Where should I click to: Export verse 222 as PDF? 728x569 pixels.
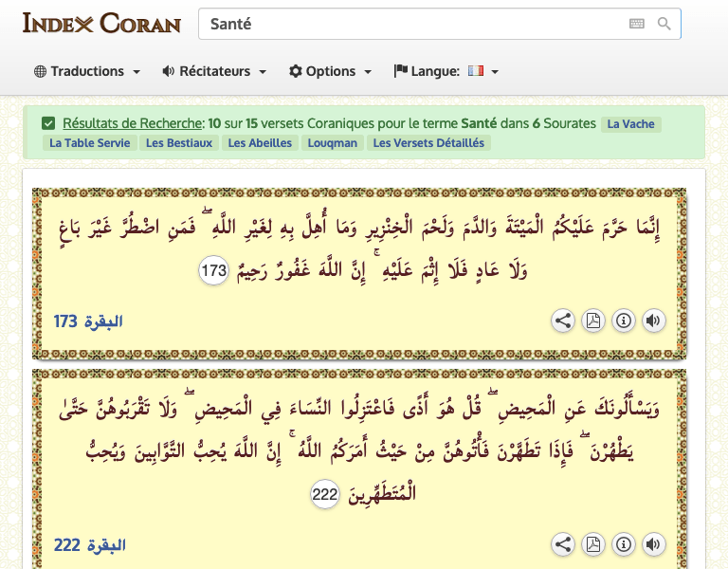click(593, 544)
